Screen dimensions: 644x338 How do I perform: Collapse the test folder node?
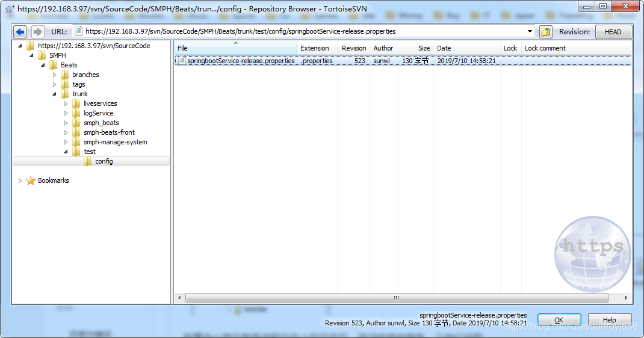(66, 152)
